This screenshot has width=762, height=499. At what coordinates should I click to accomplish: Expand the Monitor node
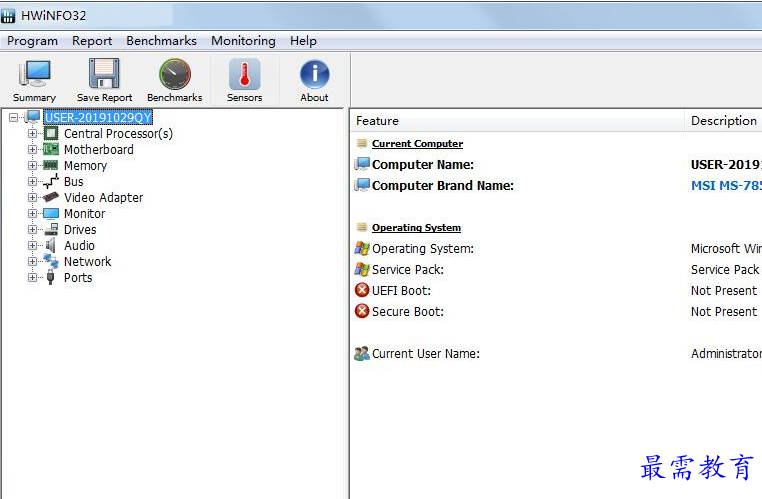tap(32, 213)
